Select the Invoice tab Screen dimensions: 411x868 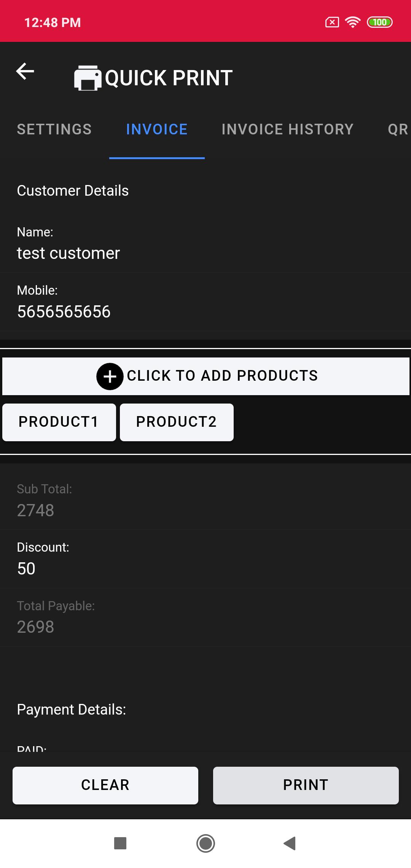157,129
